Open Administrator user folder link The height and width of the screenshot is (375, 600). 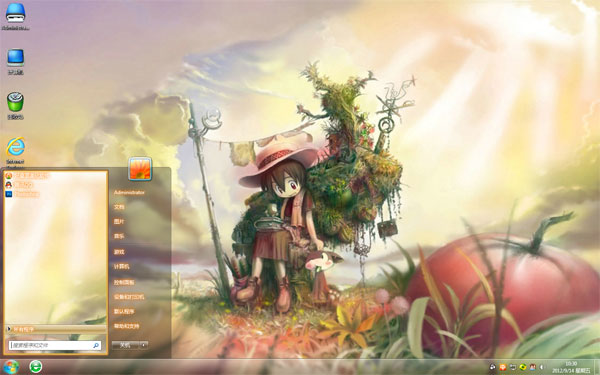129,192
